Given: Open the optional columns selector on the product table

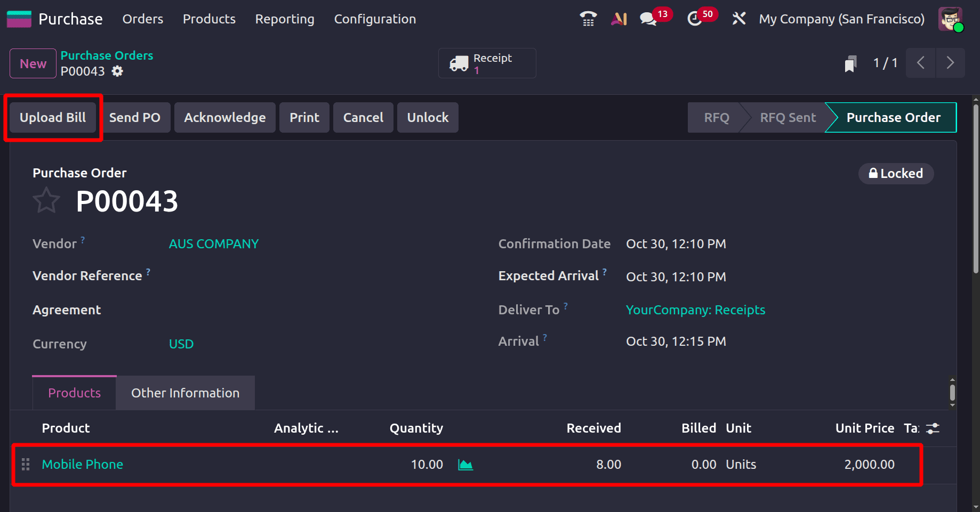Looking at the screenshot, I should point(932,428).
